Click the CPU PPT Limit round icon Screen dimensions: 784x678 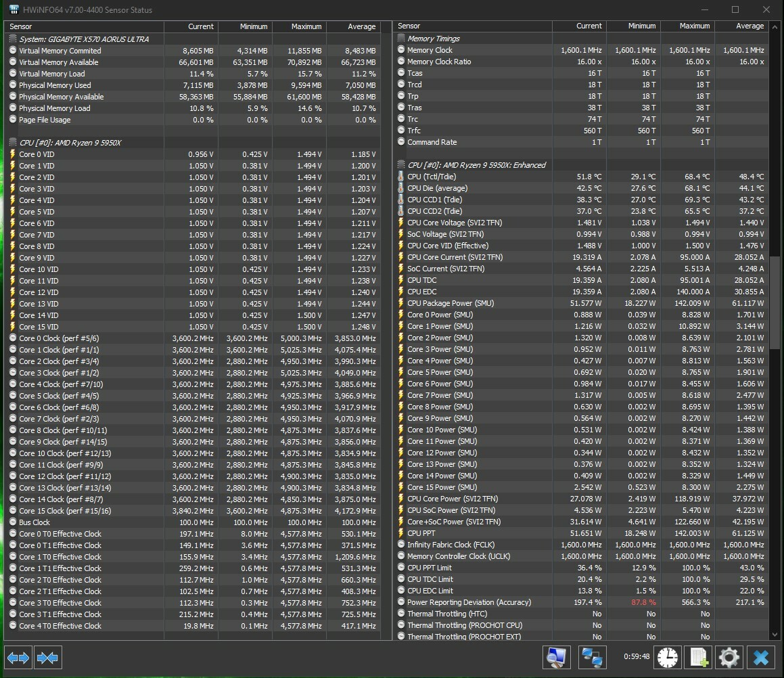click(401, 568)
